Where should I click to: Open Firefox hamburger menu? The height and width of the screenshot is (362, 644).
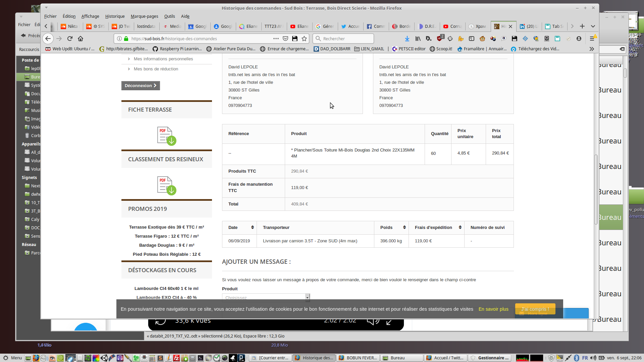(x=592, y=39)
